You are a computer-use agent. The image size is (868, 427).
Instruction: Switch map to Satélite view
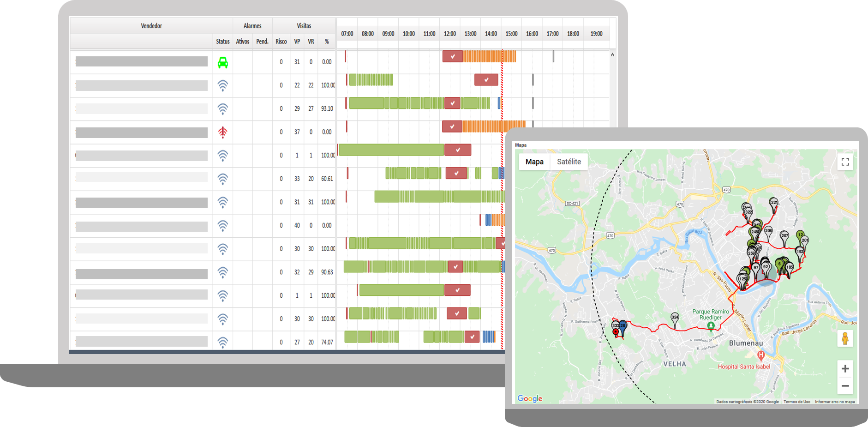pyautogui.click(x=569, y=162)
